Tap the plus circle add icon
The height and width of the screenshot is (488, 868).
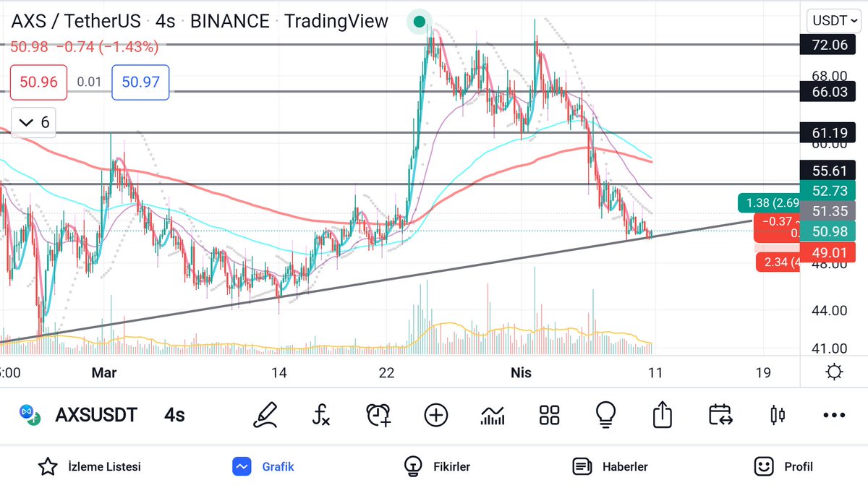[x=435, y=415]
